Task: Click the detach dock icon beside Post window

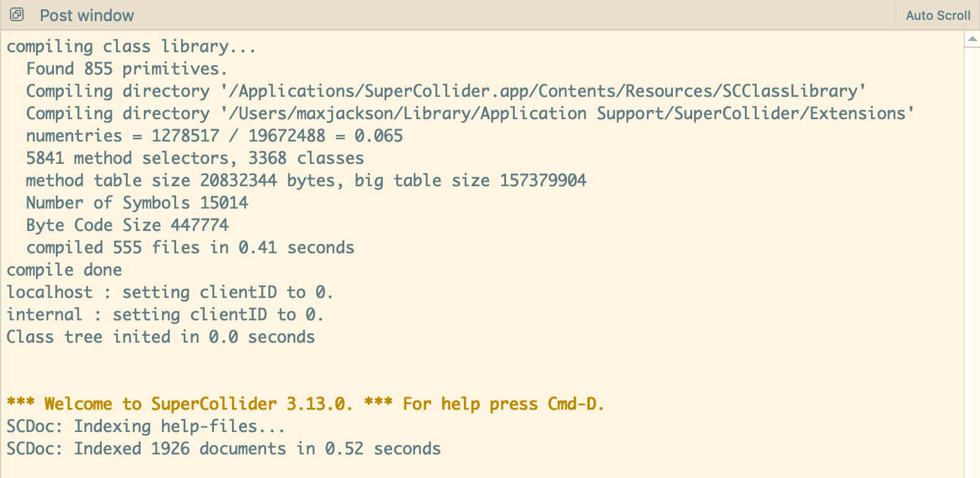Action: click(x=17, y=15)
